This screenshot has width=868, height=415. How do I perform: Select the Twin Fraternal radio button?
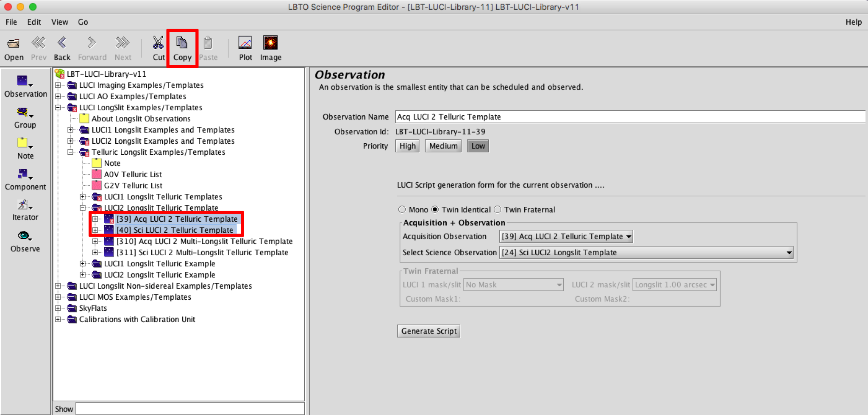(x=498, y=209)
